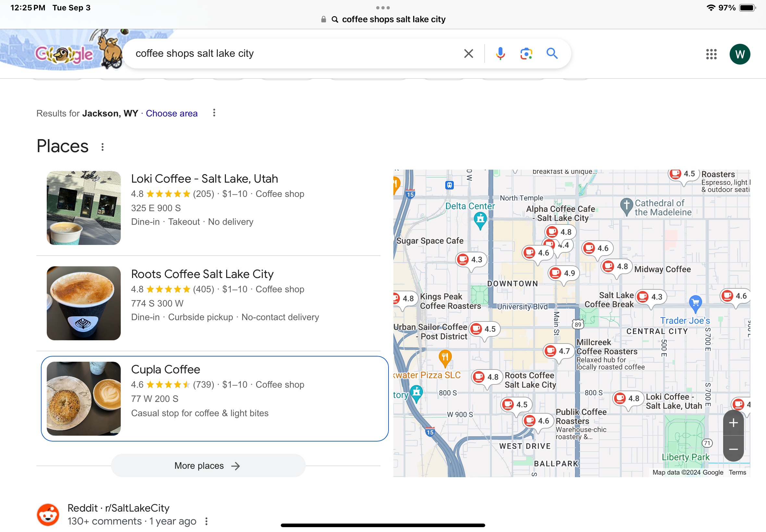
Task: Submit search using the magnifying glass icon
Action: coord(552,53)
